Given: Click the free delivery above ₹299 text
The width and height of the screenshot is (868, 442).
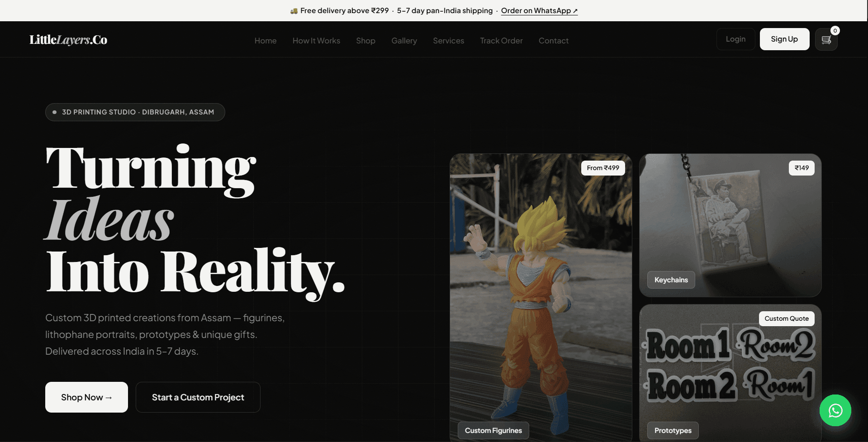Looking at the screenshot, I should [344, 10].
